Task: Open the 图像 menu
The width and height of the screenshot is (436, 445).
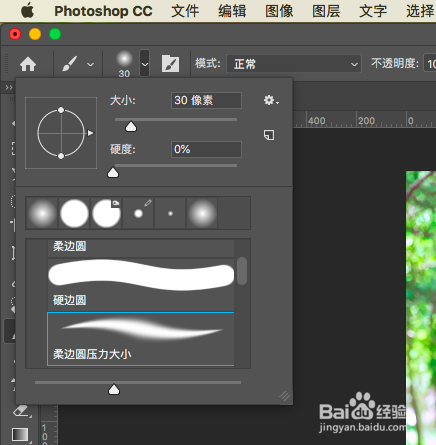Action: pos(279,11)
